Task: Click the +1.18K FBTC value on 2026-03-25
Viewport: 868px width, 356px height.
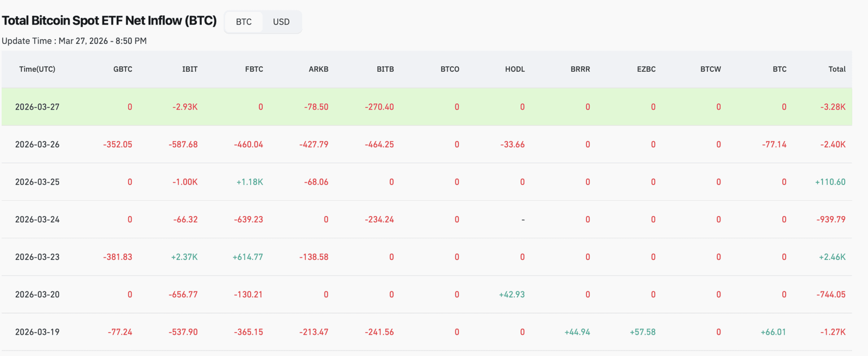Action: pyautogui.click(x=249, y=182)
